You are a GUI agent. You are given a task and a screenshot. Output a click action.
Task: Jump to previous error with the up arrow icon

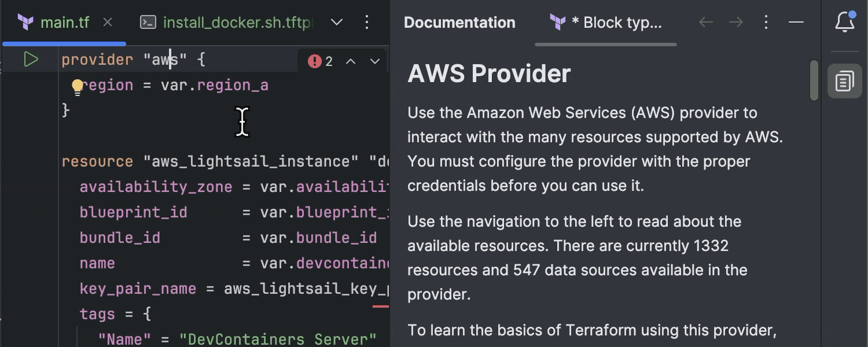[350, 60]
